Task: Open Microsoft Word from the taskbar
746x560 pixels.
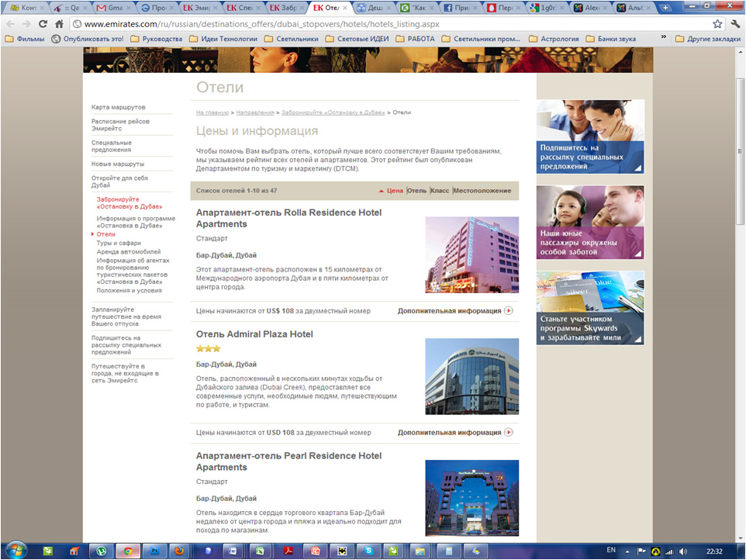Action: coord(233,551)
